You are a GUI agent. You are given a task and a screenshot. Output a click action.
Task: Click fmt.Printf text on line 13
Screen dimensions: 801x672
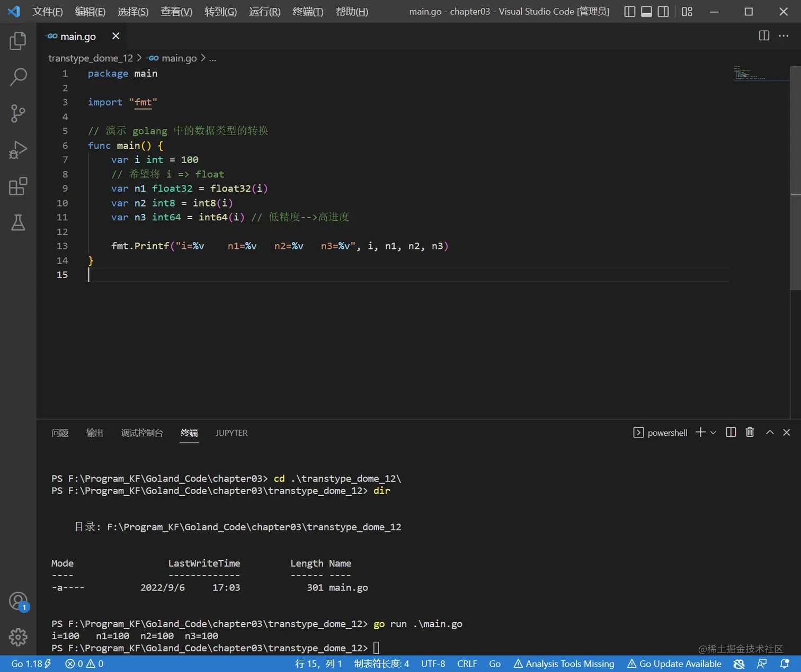140,246
